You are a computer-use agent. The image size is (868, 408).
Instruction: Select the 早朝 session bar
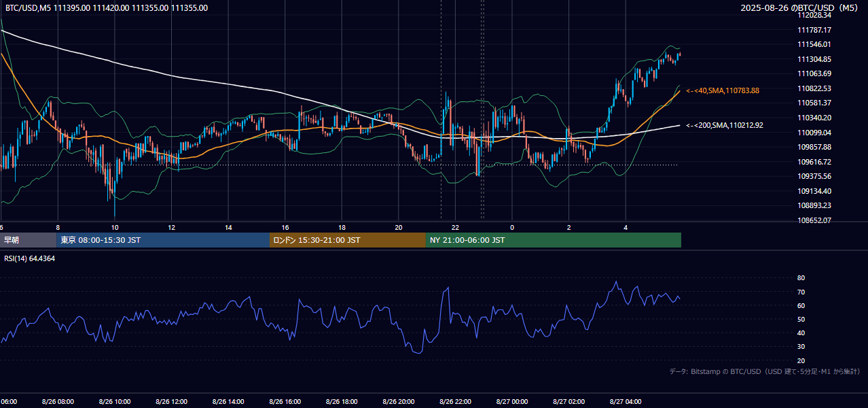28,240
